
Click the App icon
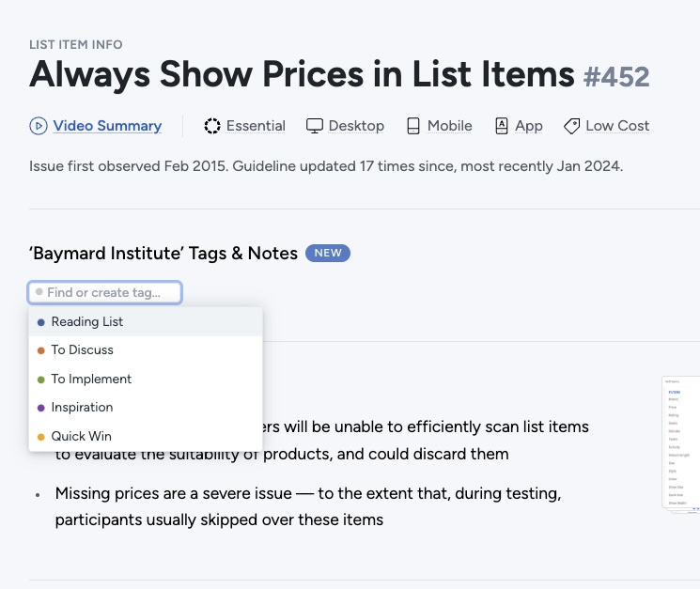[x=502, y=126]
